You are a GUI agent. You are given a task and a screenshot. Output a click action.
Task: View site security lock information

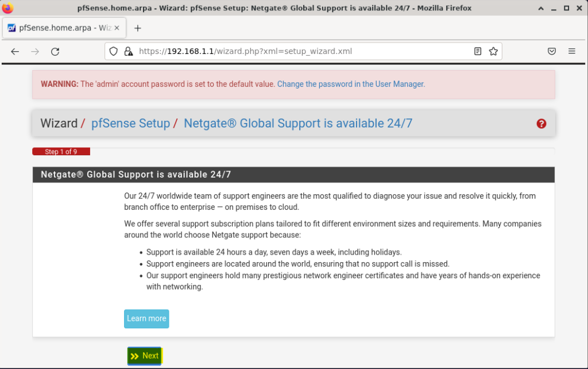coord(129,51)
